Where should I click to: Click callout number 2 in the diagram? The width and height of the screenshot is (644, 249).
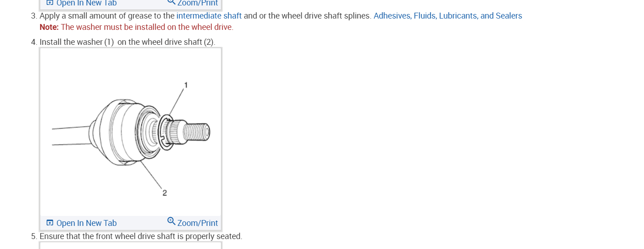click(165, 193)
